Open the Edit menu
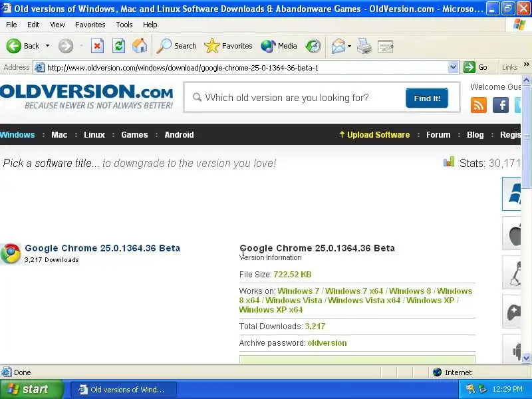 click(x=33, y=25)
